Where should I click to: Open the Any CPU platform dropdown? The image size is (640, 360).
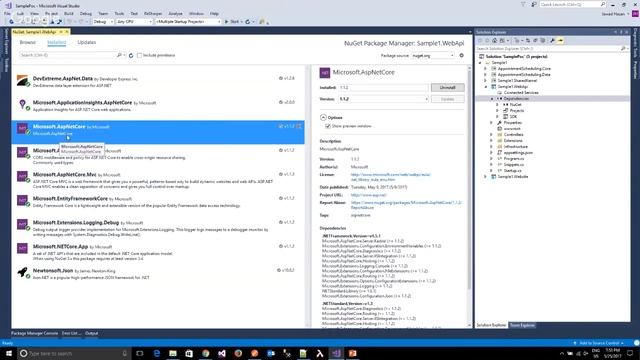coord(134,22)
